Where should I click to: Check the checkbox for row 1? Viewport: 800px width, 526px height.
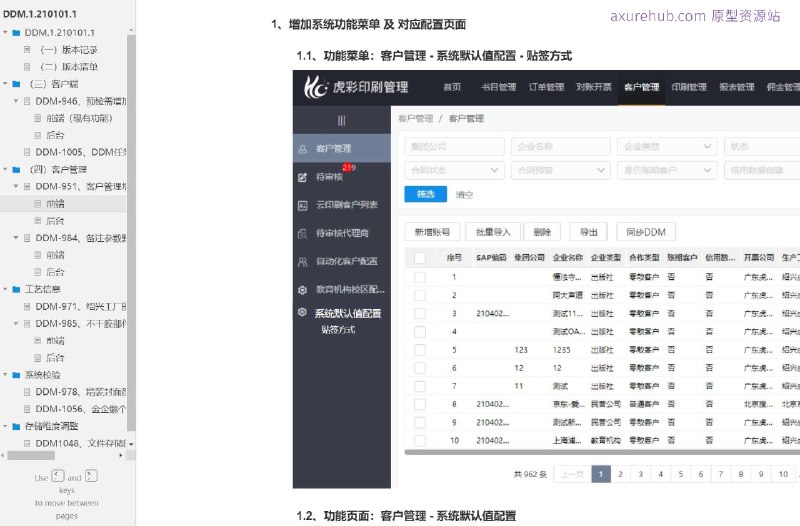420,277
